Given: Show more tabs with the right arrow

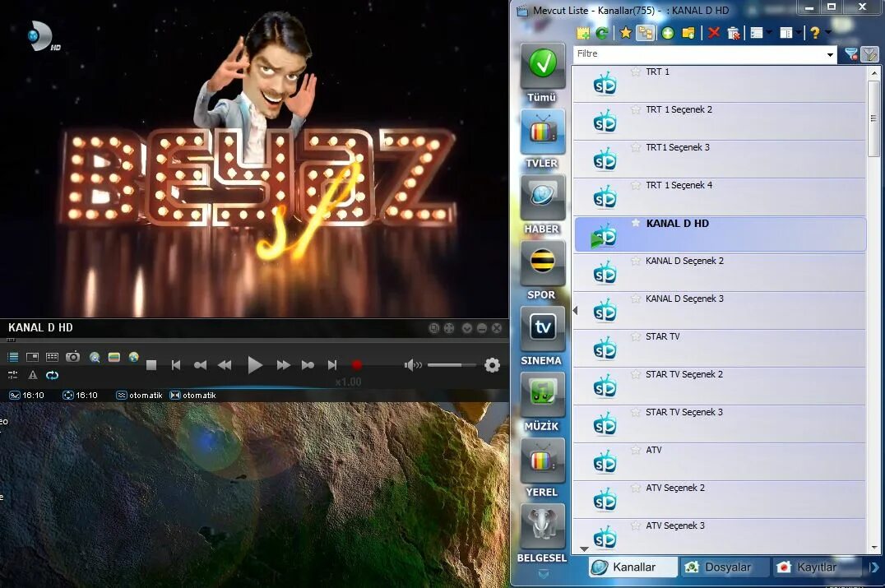Looking at the screenshot, I should pos(874,567).
